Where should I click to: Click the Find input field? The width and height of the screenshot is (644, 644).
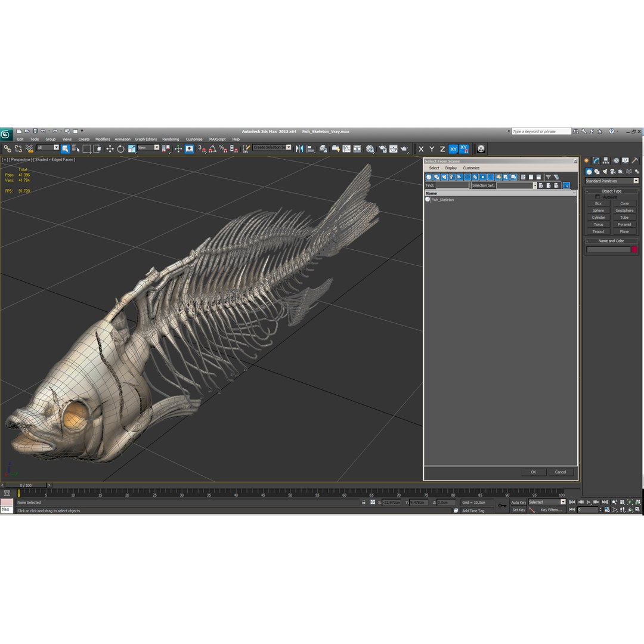pyautogui.click(x=452, y=185)
